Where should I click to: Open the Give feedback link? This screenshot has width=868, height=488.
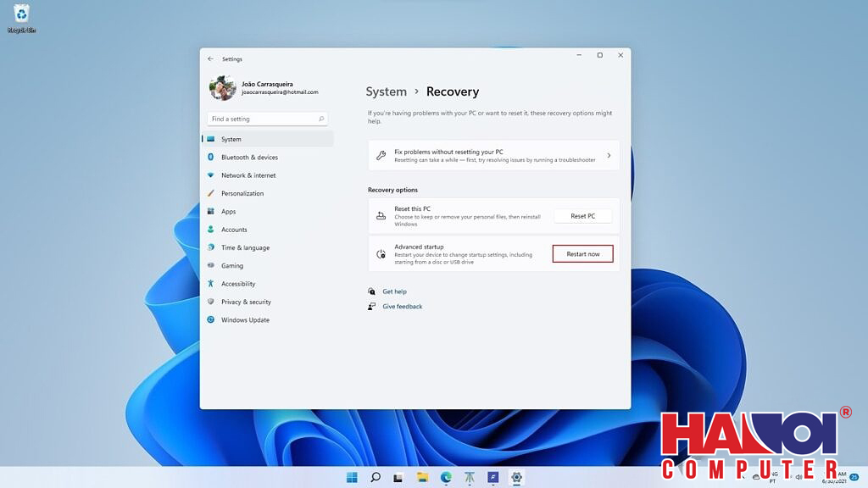[402, 306]
